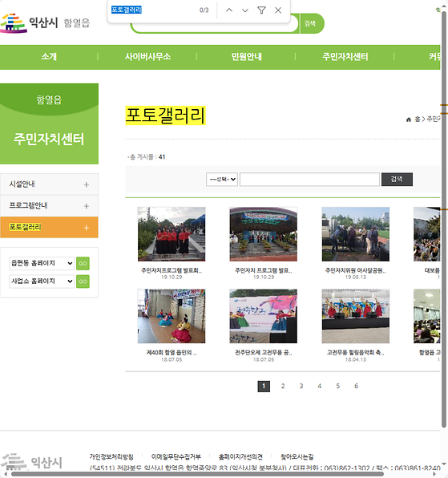448x478 pixels.
Task: Click title link 제40회 함열 읍민의 ..
Action: pos(172,353)
